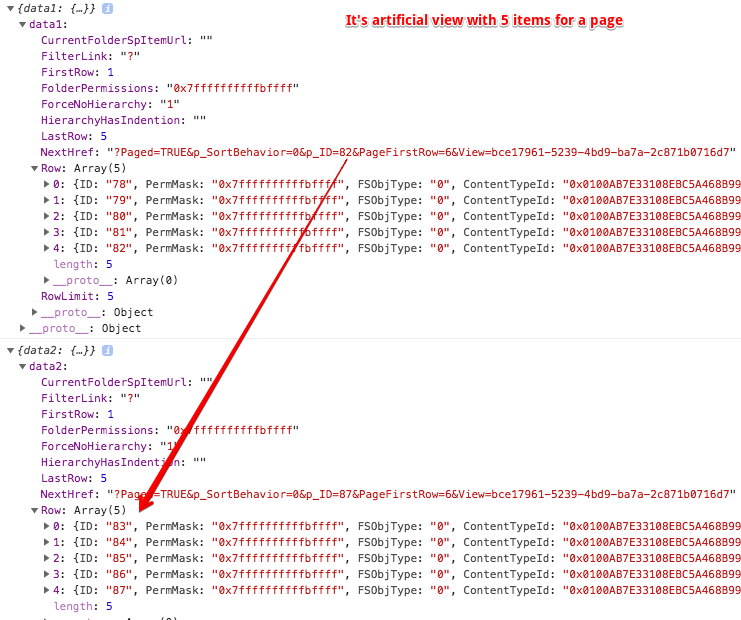Collapse the Row: Array(5) under data1
The image size is (741, 620).
[x=34, y=168]
